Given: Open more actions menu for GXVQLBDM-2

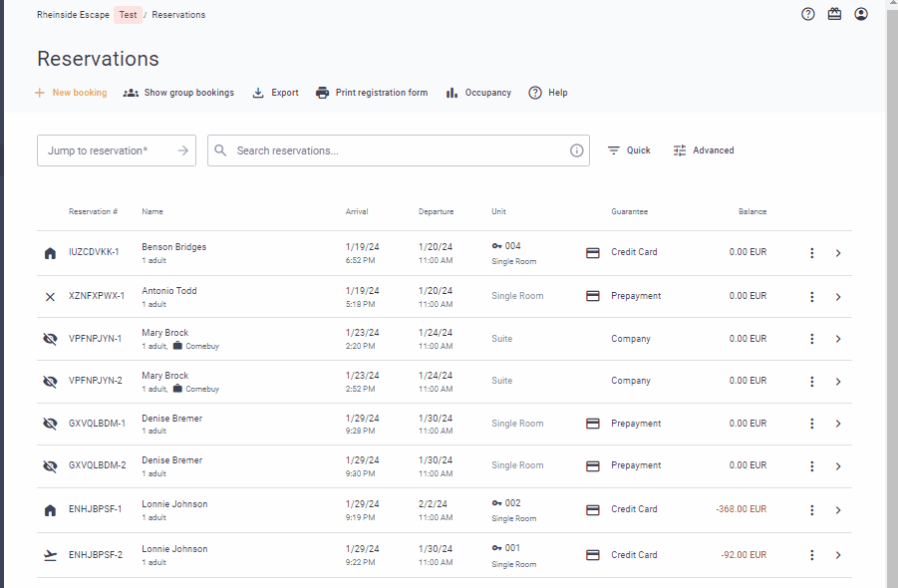Looking at the screenshot, I should [811, 466].
